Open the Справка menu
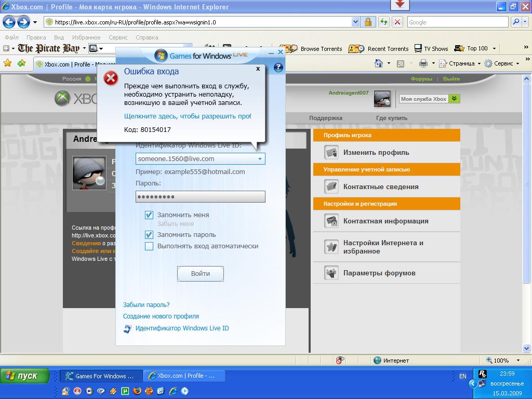 click(147, 37)
